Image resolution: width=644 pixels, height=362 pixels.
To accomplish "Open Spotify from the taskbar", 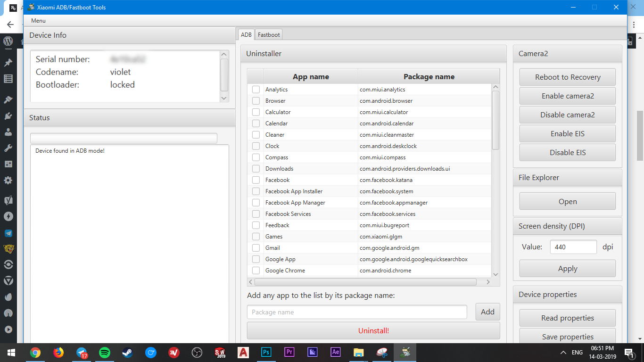I will coord(105,352).
